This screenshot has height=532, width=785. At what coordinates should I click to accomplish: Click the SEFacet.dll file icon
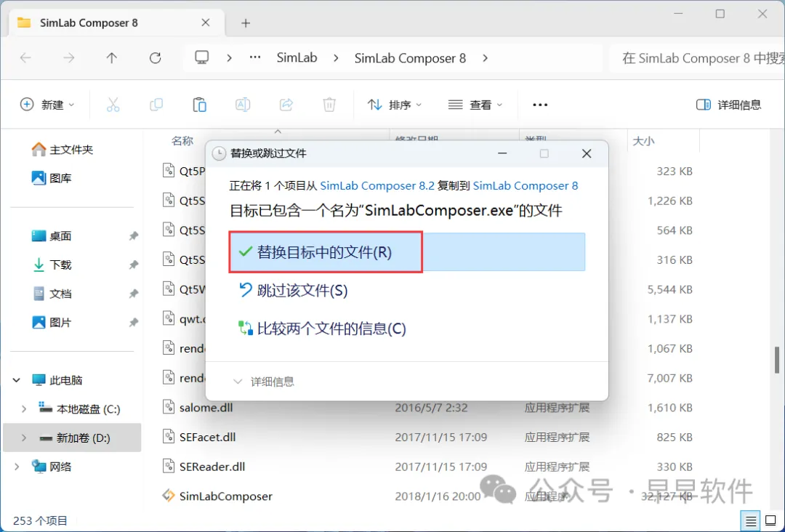(169, 437)
